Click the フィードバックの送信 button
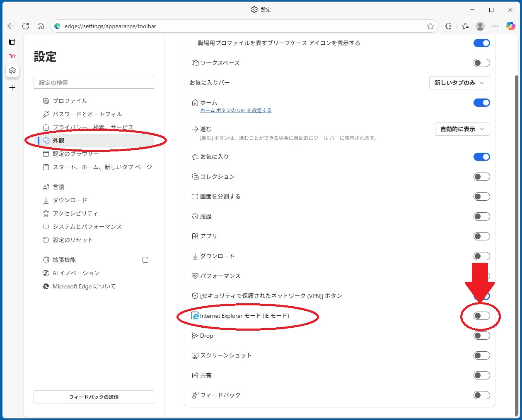Screen dimensions: 522x420 tap(94, 397)
